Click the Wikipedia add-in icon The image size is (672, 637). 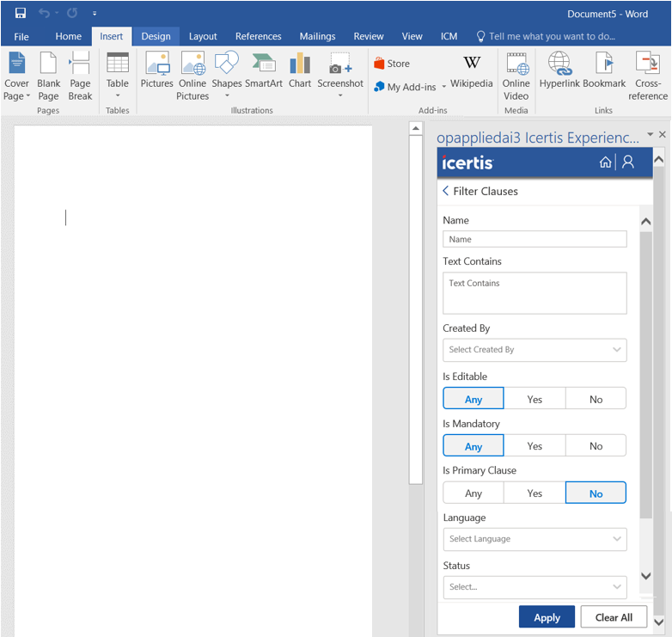point(472,70)
